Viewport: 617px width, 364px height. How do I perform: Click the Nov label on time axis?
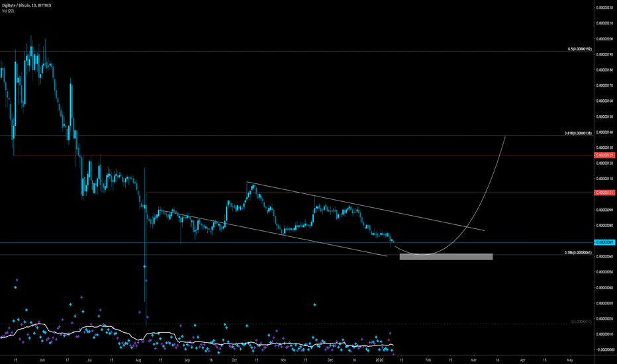[283, 360]
